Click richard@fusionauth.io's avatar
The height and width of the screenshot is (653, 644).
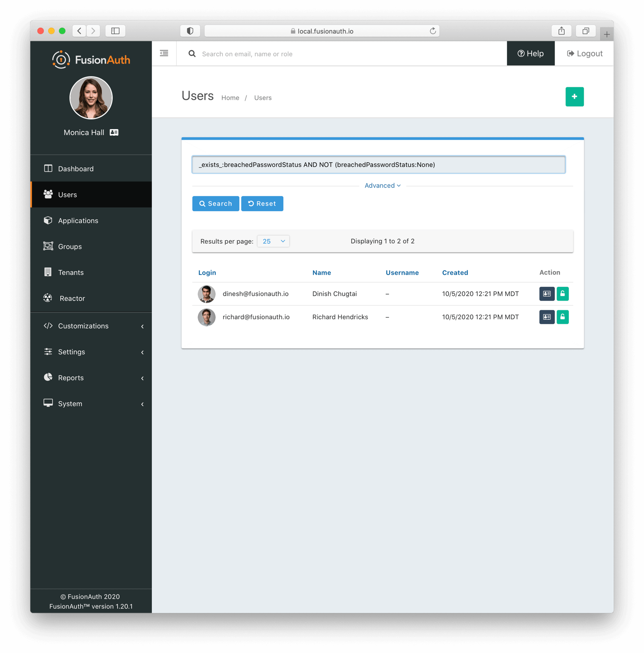(206, 317)
